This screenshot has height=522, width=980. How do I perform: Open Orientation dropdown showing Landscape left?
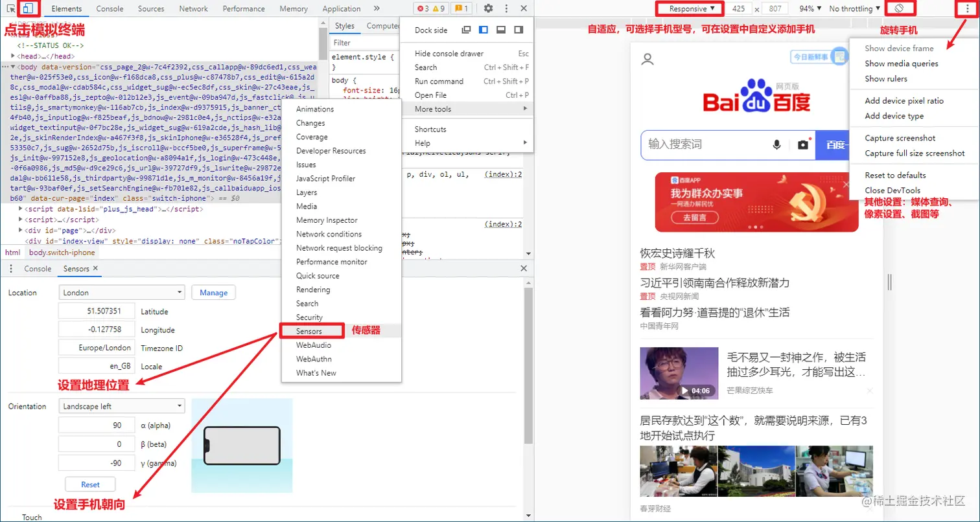coord(122,406)
